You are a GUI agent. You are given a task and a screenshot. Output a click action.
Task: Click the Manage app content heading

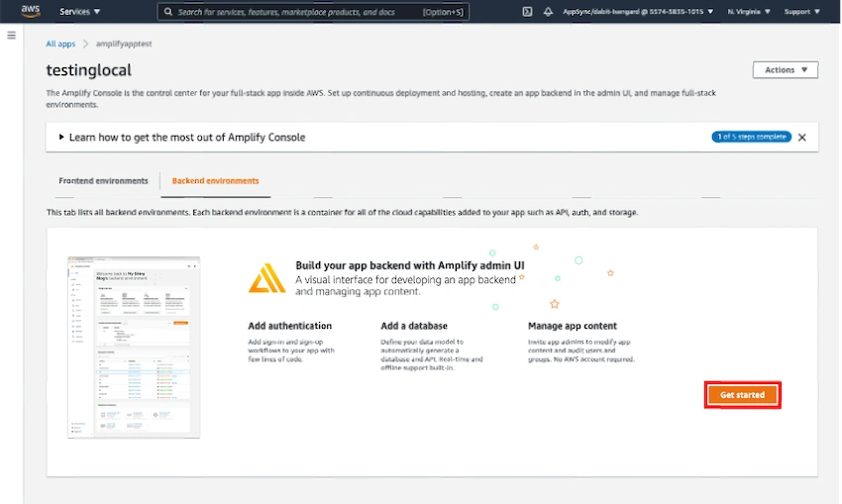[x=572, y=326]
